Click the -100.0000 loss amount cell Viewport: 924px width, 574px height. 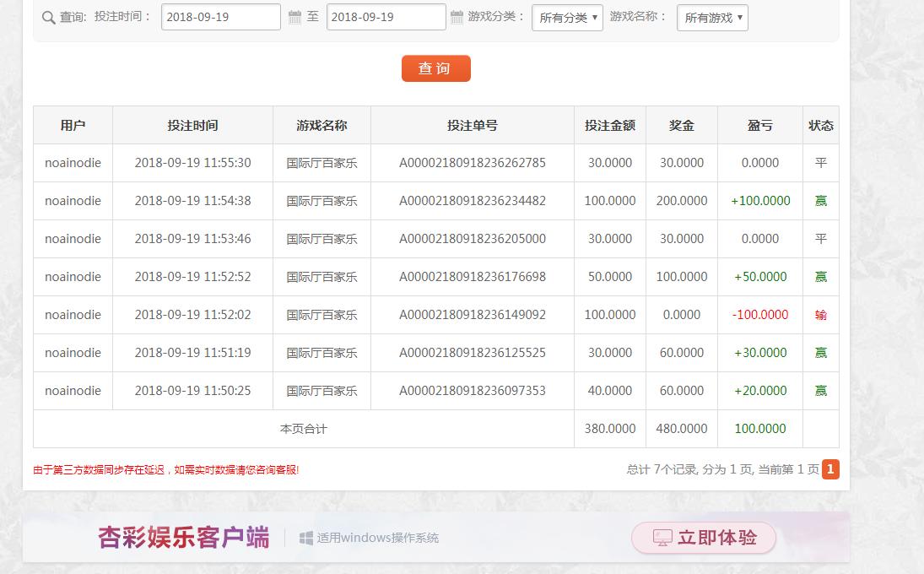click(759, 315)
